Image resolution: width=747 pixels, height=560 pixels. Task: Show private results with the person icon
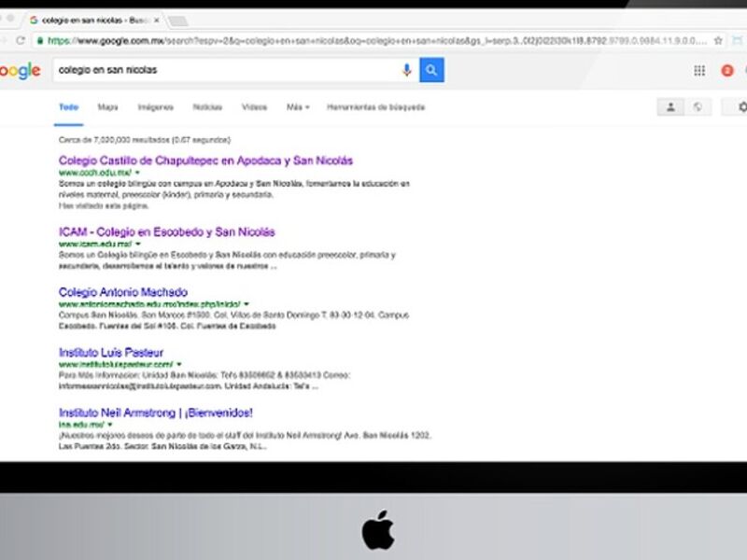click(670, 106)
